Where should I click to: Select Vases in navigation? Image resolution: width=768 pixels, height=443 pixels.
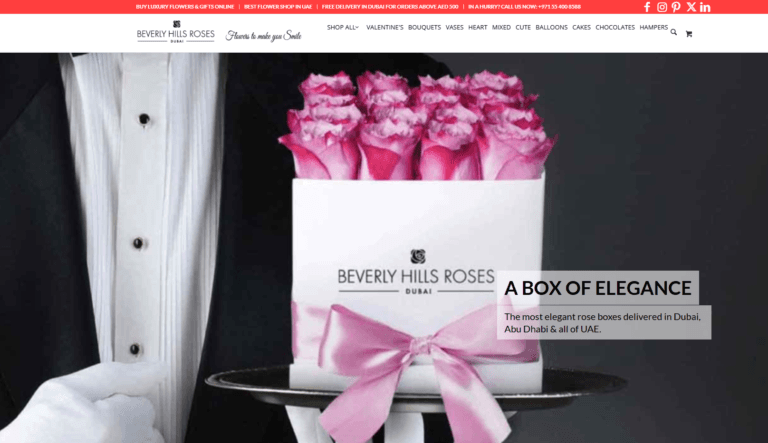454,27
